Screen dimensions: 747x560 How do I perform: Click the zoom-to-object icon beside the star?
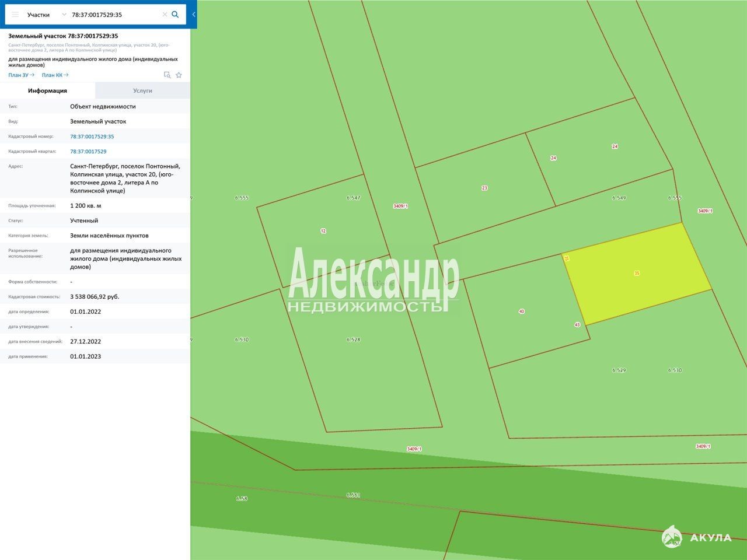coord(167,75)
